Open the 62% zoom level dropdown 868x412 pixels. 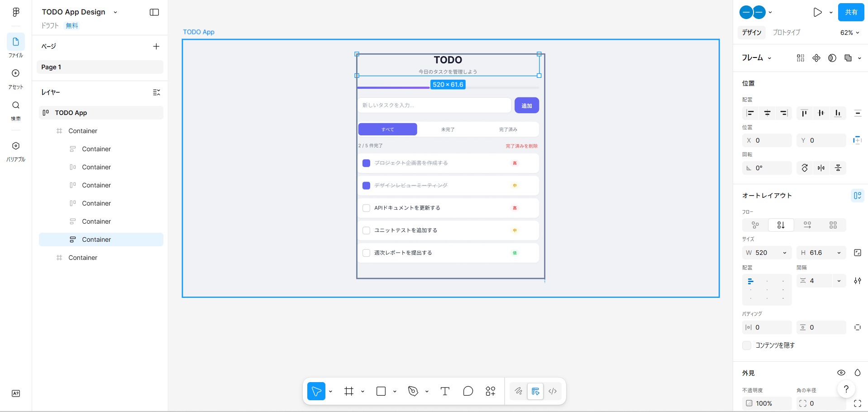point(849,33)
